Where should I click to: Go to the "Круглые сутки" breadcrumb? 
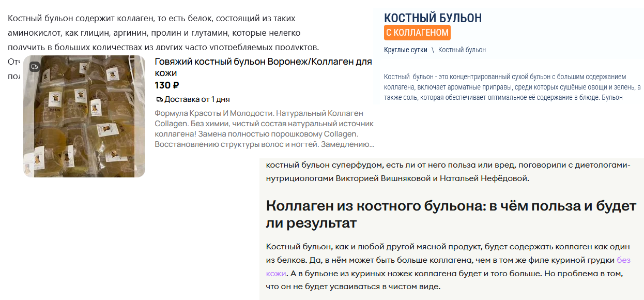[x=405, y=50]
